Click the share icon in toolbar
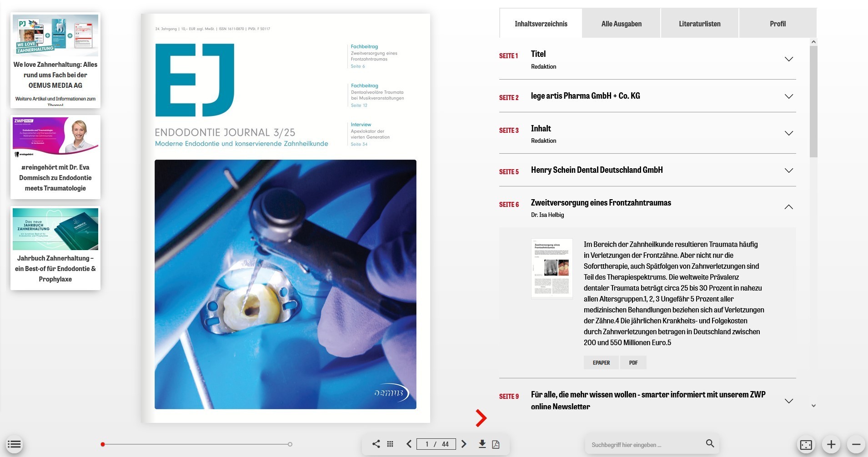The image size is (868, 457). tap(376, 444)
